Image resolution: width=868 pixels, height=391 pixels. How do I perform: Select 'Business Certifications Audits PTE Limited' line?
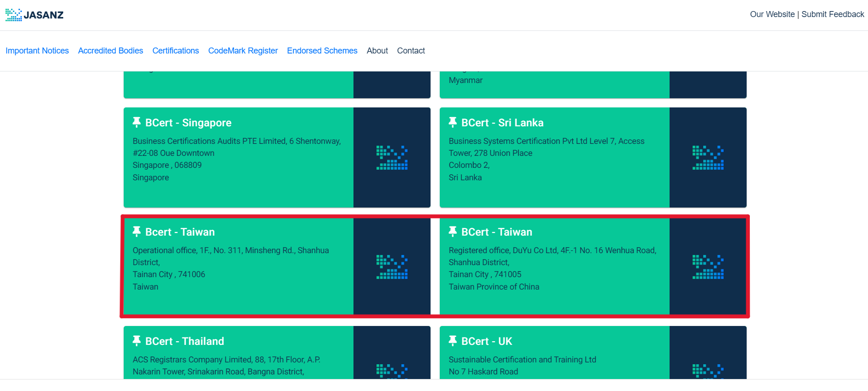coord(237,141)
